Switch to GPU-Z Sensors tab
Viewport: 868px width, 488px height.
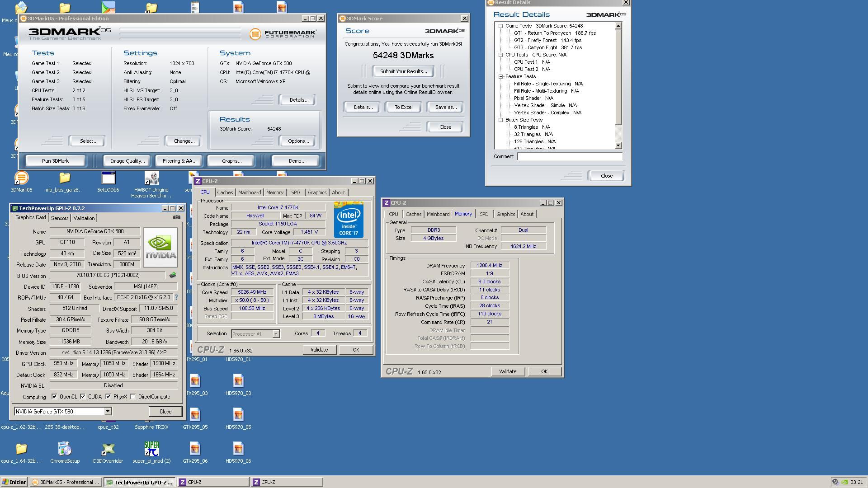tap(60, 218)
